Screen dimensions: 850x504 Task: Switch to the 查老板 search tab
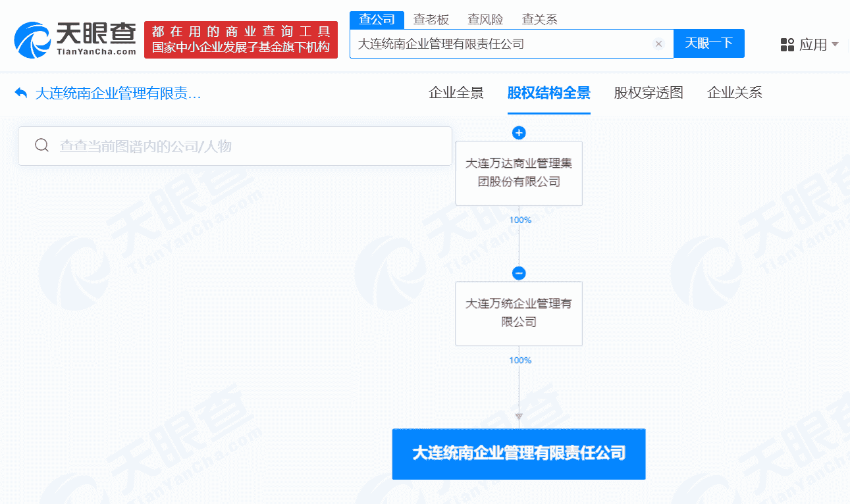click(x=431, y=20)
